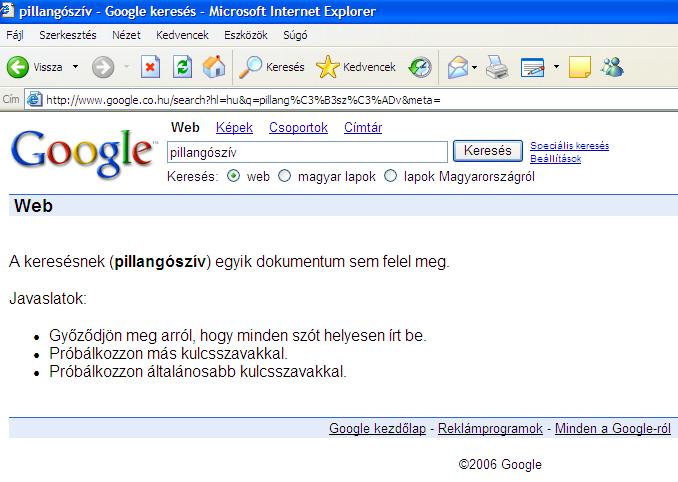Open the History clock icon
Viewport: 678px width, 482px height.
tap(420, 67)
